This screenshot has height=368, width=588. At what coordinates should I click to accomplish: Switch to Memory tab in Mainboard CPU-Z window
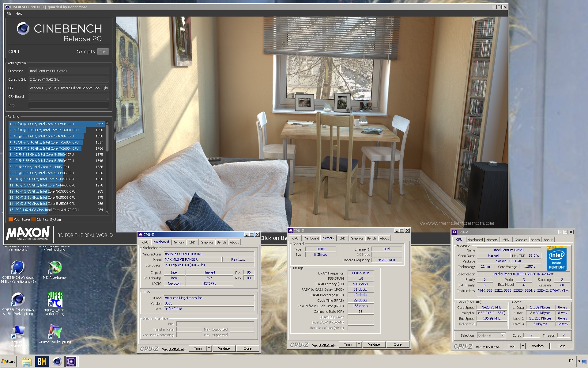tap(178, 242)
